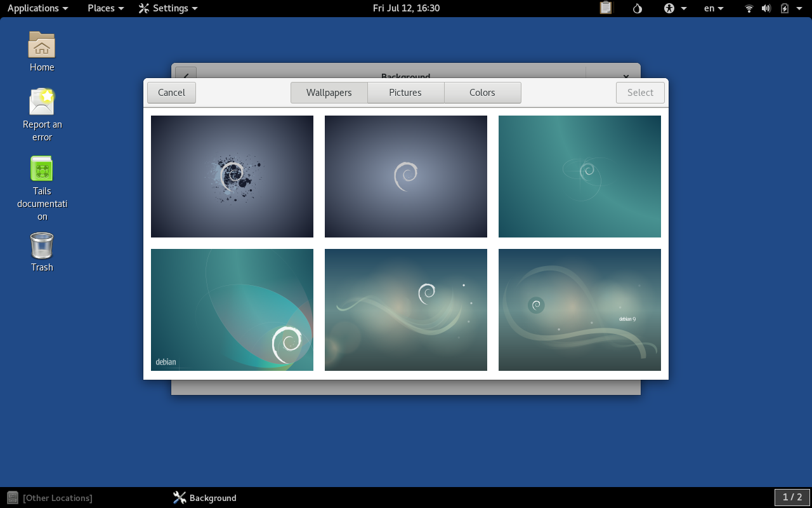Image resolution: width=812 pixels, height=508 pixels.
Task: Click the battery status icon
Action: coord(785,8)
